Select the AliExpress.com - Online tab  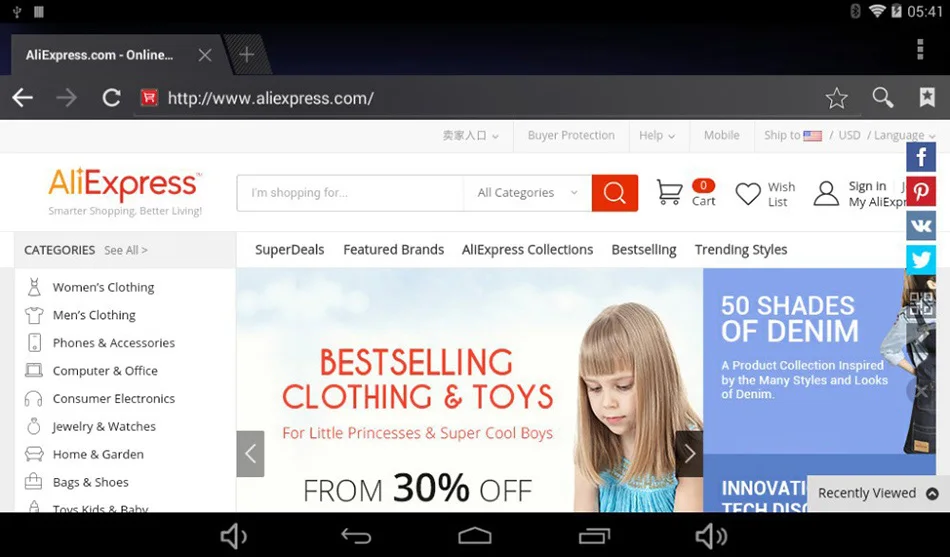(99, 55)
